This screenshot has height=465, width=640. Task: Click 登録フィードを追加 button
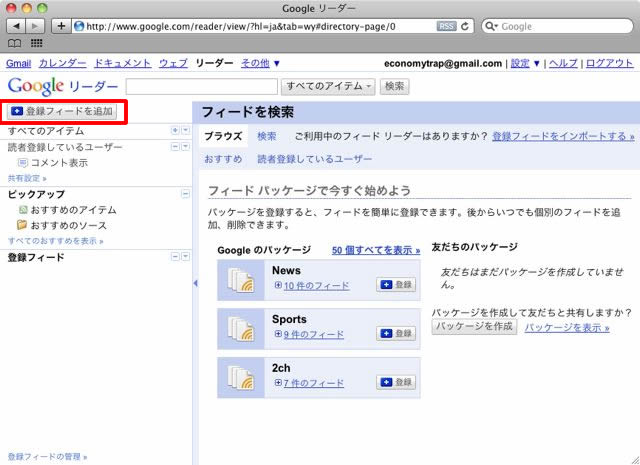pos(62,111)
